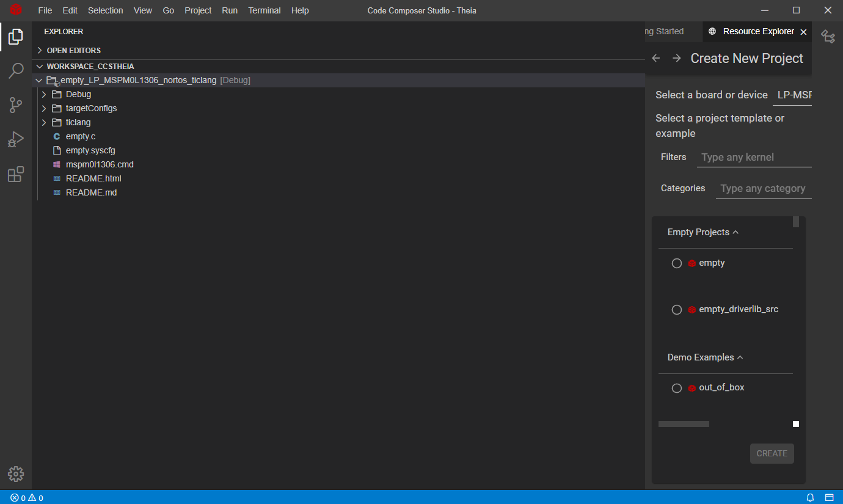
Task: Select the 'out_of_box' demo radio button
Action: 677,388
